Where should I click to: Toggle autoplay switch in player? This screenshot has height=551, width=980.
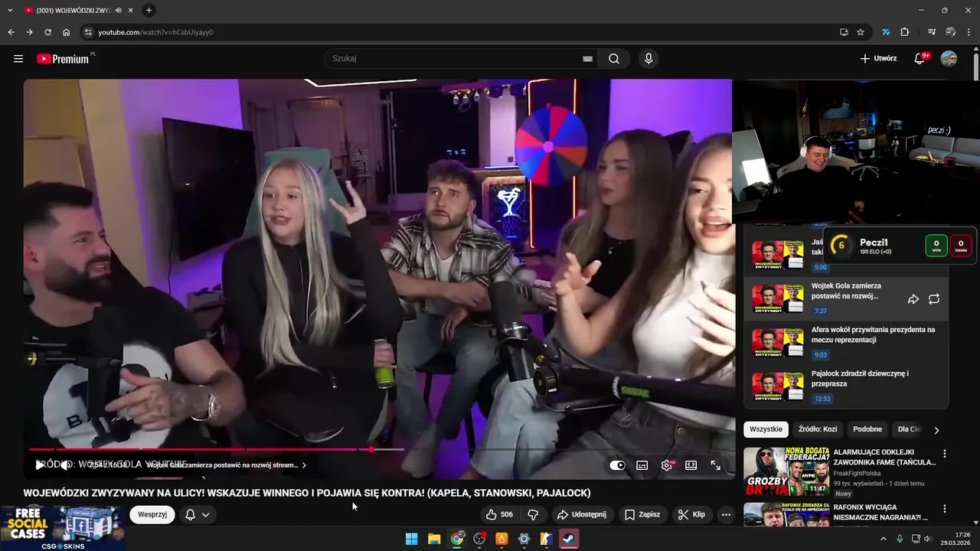point(617,465)
